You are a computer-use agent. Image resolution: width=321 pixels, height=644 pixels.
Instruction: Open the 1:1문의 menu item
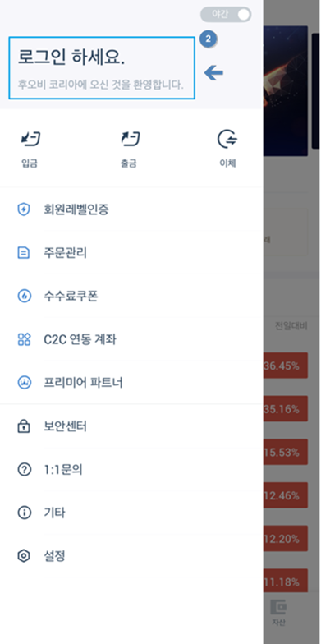[131, 470]
